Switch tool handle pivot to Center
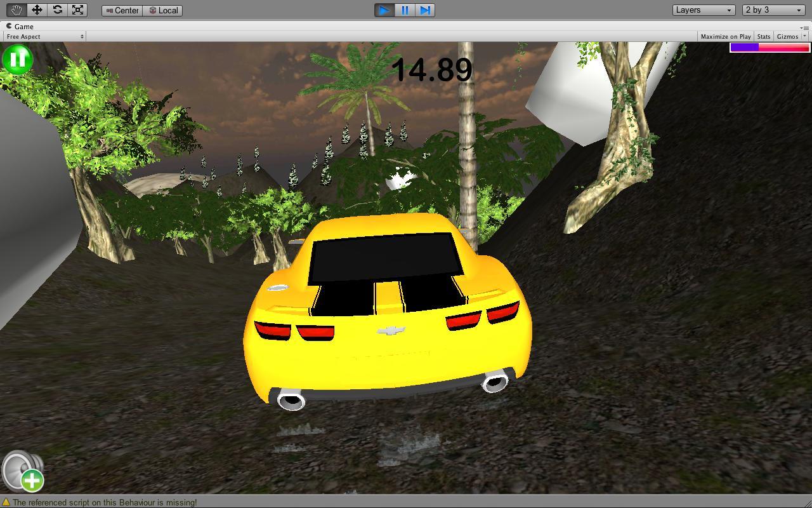812x508 pixels. (122, 10)
